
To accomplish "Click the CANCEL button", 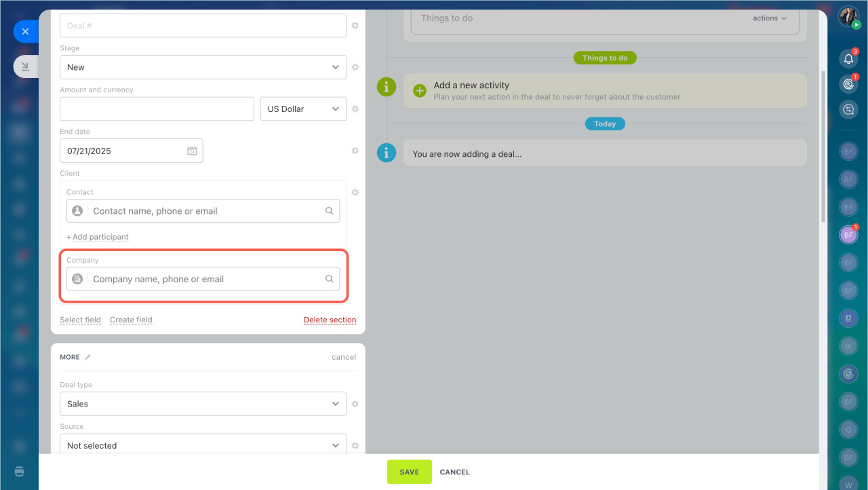I will 454,472.
